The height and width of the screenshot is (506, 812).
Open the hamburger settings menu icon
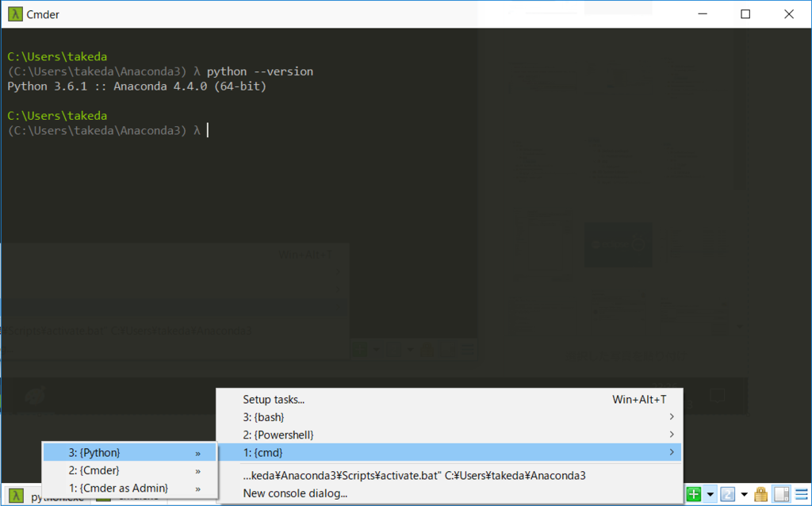tap(802, 494)
